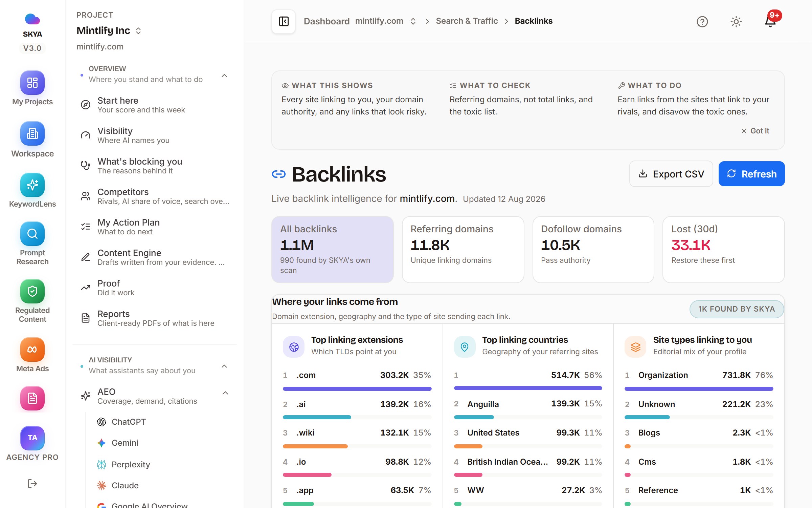Image resolution: width=812 pixels, height=508 pixels.
Task: Click the Organization site type bar
Action: point(699,389)
